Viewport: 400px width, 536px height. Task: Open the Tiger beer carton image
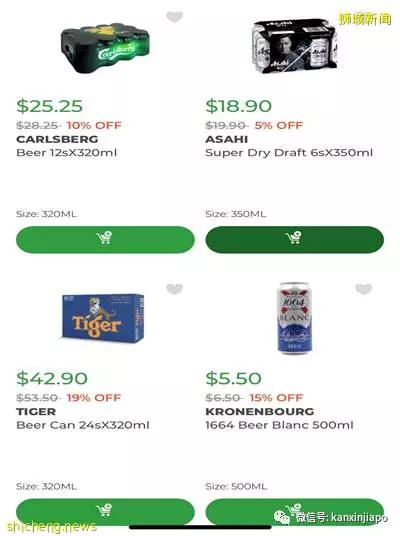click(x=103, y=318)
